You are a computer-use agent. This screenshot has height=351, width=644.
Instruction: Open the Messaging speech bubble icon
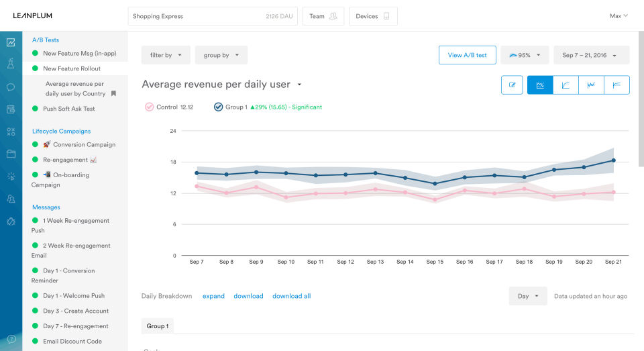(11, 87)
